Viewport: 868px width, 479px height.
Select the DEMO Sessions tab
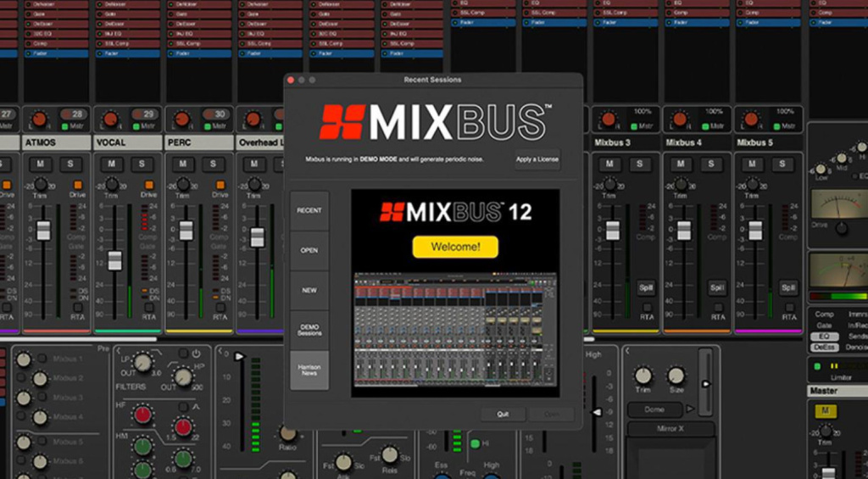point(309,330)
